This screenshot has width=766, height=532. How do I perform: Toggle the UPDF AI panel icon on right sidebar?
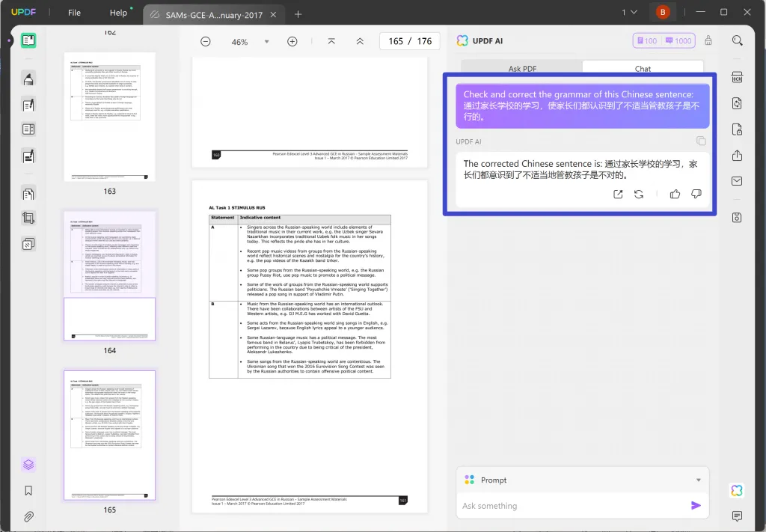(737, 490)
